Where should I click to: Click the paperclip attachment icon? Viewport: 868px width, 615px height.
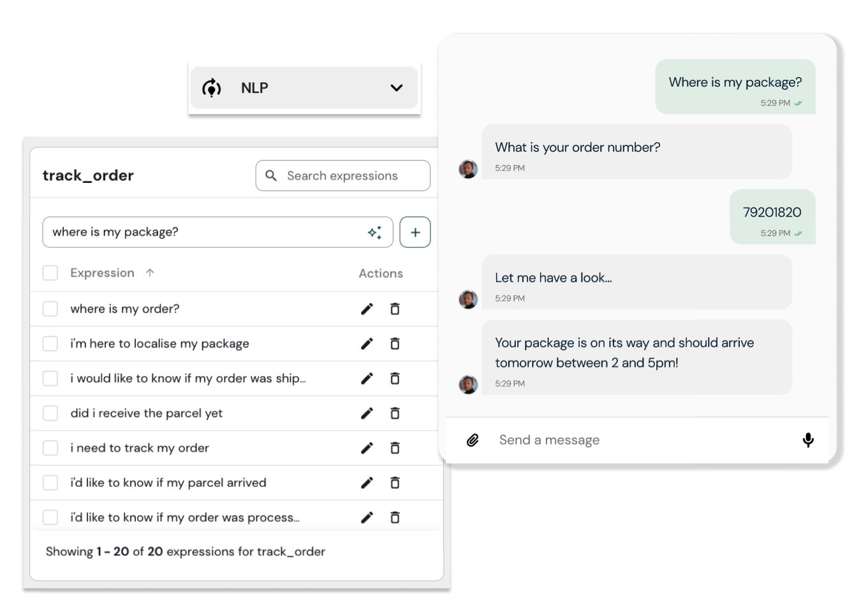473,440
